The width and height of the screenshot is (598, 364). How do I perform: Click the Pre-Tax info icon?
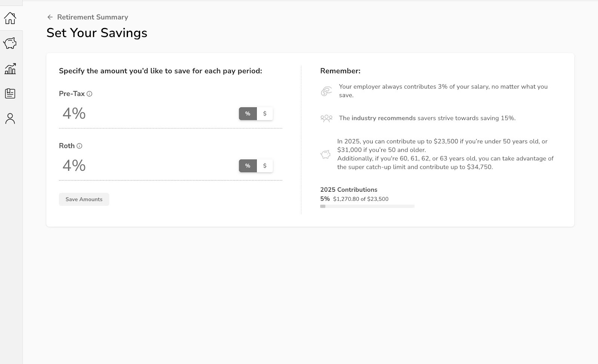click(x=89, y=94)
